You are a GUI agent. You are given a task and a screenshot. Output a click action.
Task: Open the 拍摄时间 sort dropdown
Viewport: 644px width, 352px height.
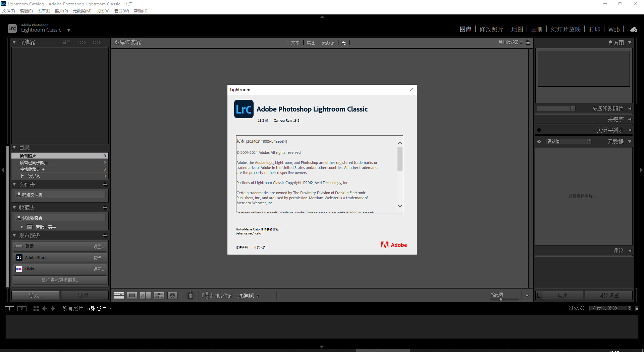248,296
